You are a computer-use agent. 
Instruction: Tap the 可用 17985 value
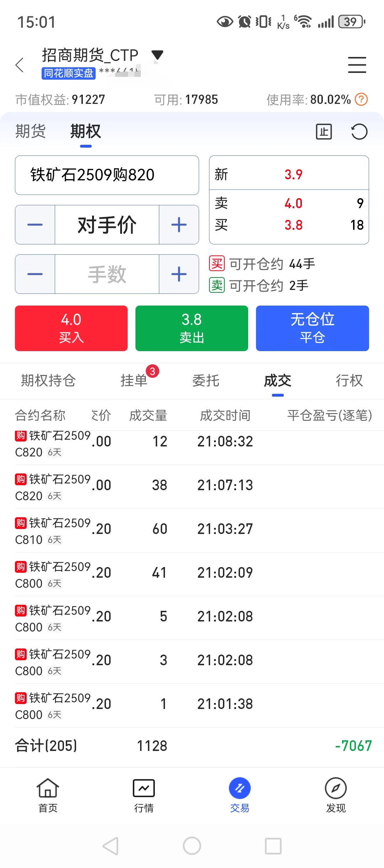point(202,100)
